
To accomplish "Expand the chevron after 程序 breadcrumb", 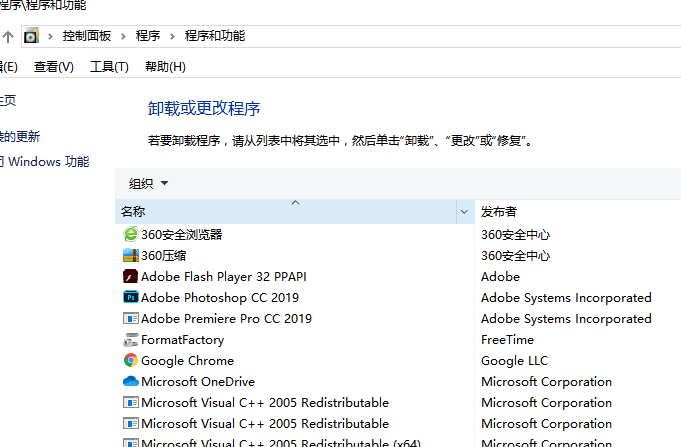I will click(172, 36).
